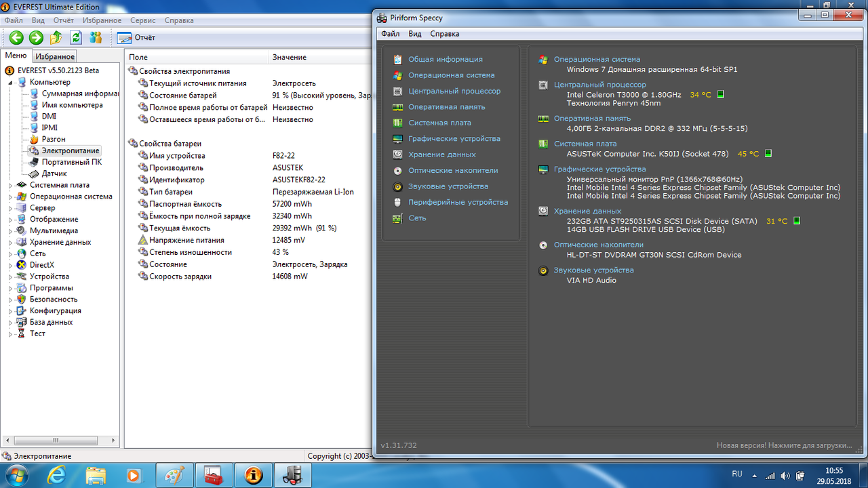Open Windows Explorer folder icon in taskbar
The image size is (868, 488).
click(x=96, y=474)
